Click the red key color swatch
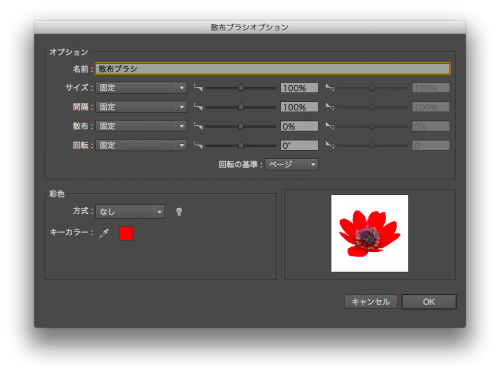The width and height of the screenshot is (500, 375). click(x=126, y=233)
